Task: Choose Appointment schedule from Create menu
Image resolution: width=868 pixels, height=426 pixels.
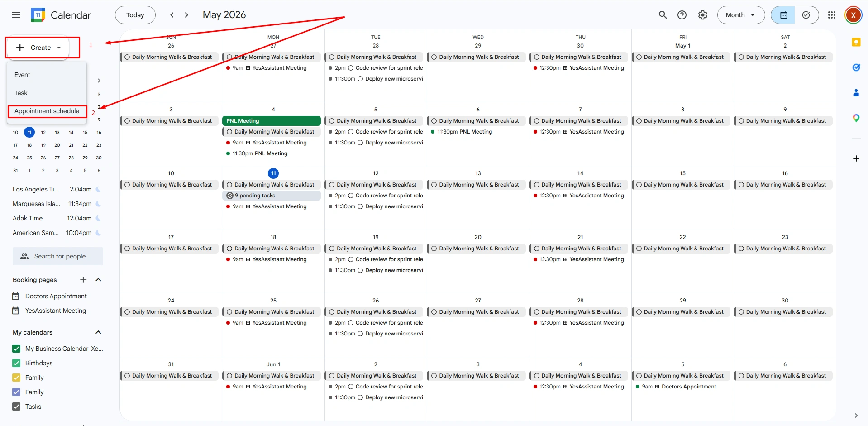Action: click(x=47, y=111)
